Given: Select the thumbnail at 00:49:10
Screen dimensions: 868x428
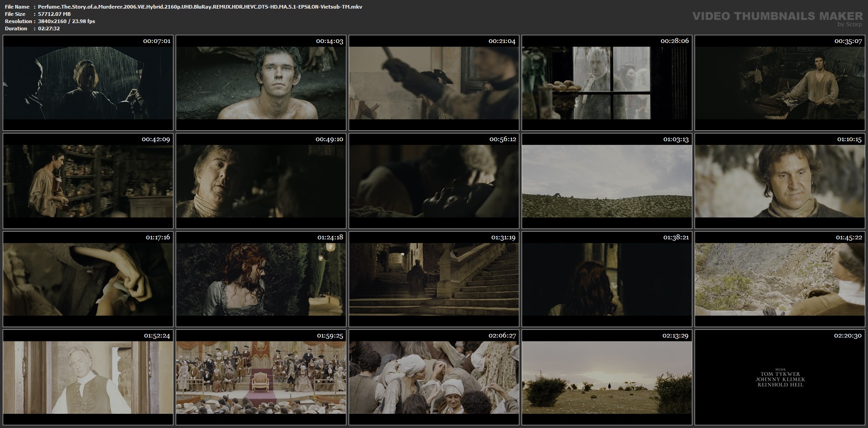Looking at the screenshot, I should pos(261,181).
